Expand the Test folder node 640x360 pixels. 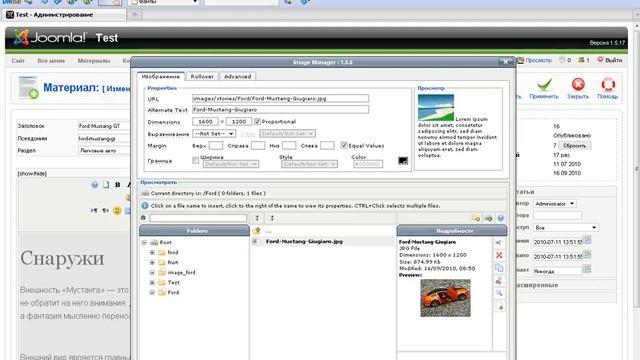click(152, 282)
